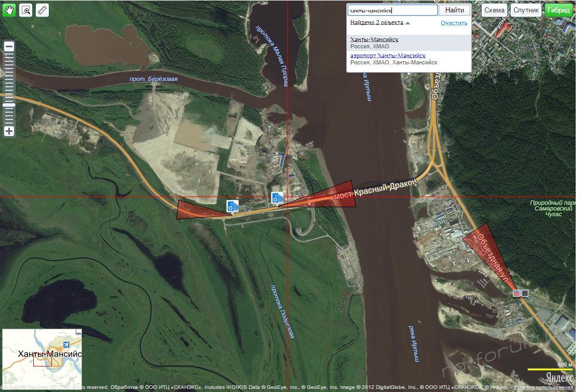Open the Условия использования link
Screen dimensions: 584x392
click(544, 387)
